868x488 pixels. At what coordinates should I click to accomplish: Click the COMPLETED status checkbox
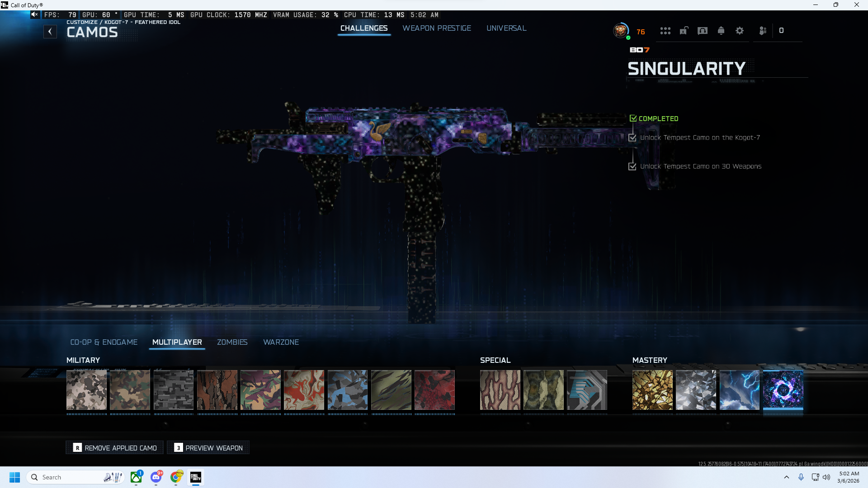click(633, 118)
